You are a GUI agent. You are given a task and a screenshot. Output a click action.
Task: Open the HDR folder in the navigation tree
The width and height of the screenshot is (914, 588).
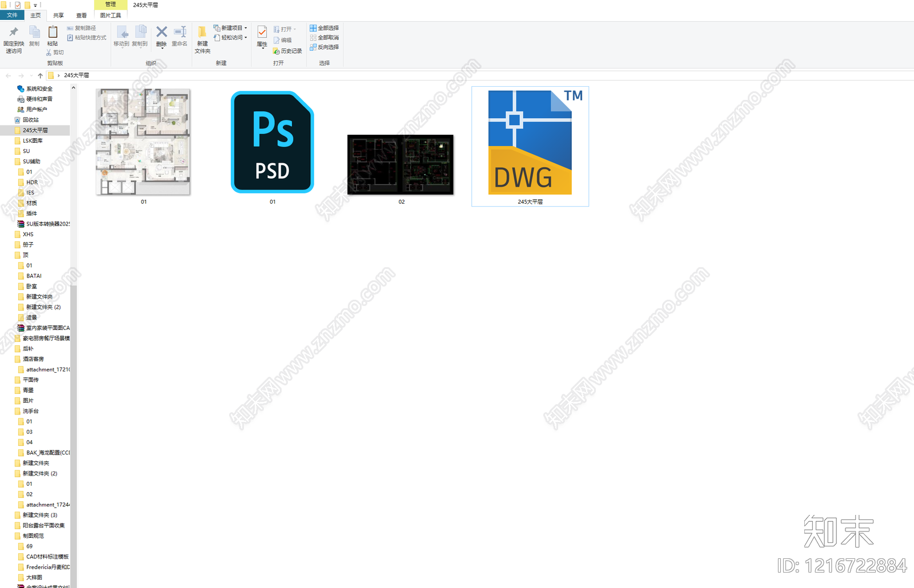(32, 182)
